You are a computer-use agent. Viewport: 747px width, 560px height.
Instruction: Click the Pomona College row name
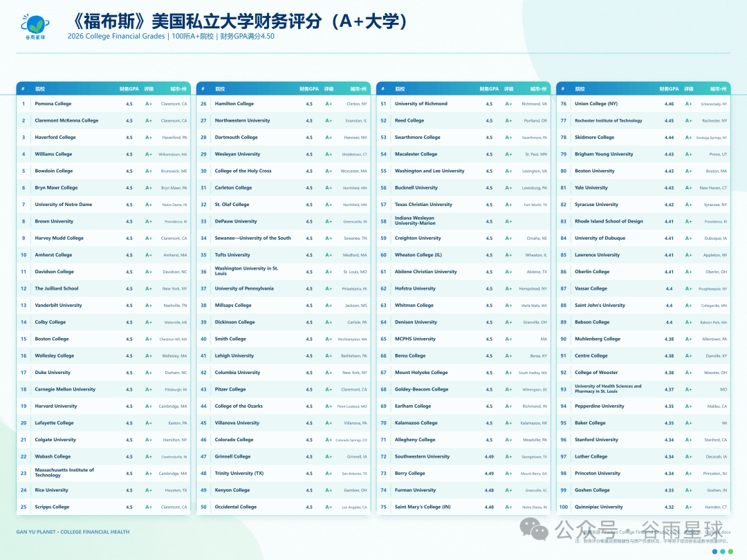[x=53, y=104]
